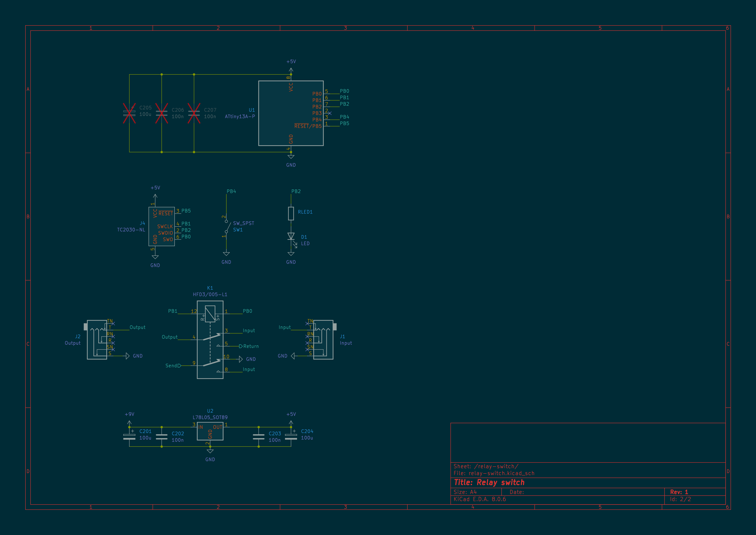The width and height of the screenshot is (756, 535).
Task: Click the relay-switch.kicad_sch file name text
Action: coord(501,473)
